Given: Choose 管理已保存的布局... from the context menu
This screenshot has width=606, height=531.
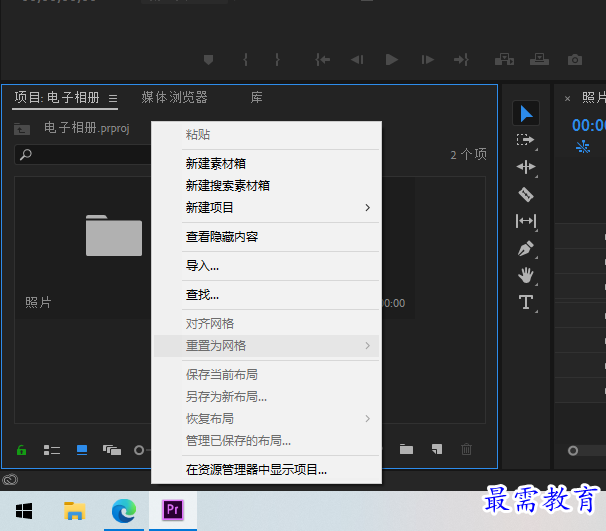Looking at the screenshot, I should pyautogui.click(x=266, y=441).
